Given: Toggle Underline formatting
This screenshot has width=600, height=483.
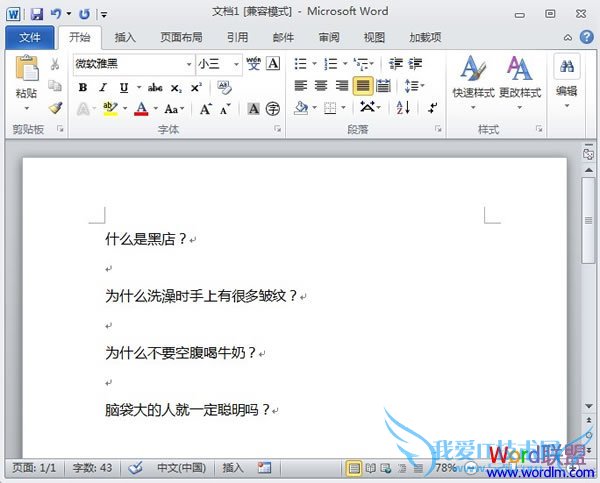Looking at the screenshot, I should pos(124,88).
